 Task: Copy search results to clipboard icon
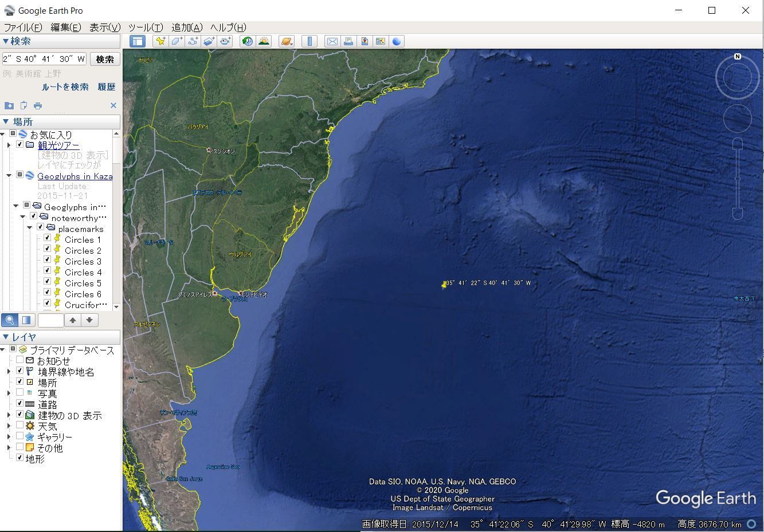[x=23, y=105]
